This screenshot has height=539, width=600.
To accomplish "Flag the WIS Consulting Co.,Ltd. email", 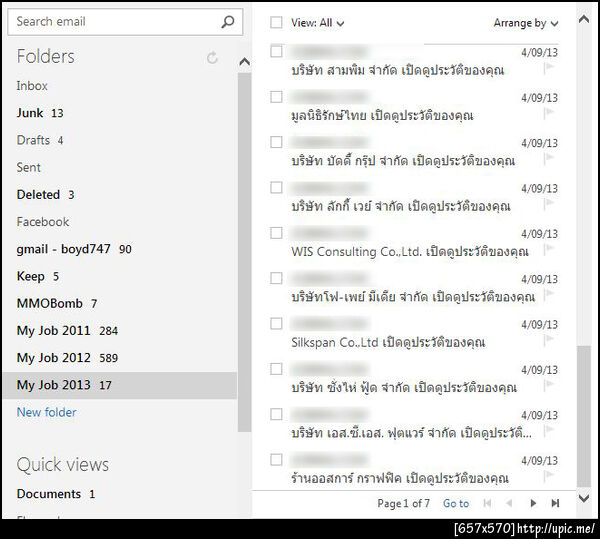I will point(549,249).
